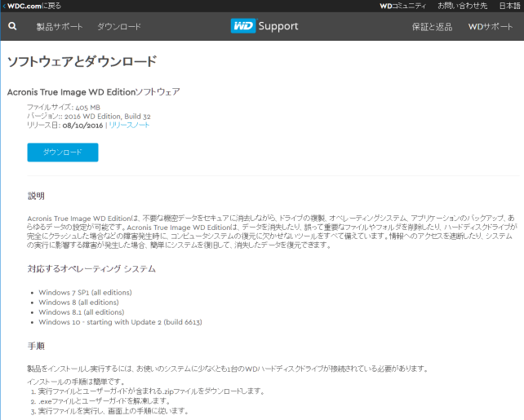Screen dimensions: 524x420
Task: Click step 1 about downloading the zip file
Action: [151, 391]
